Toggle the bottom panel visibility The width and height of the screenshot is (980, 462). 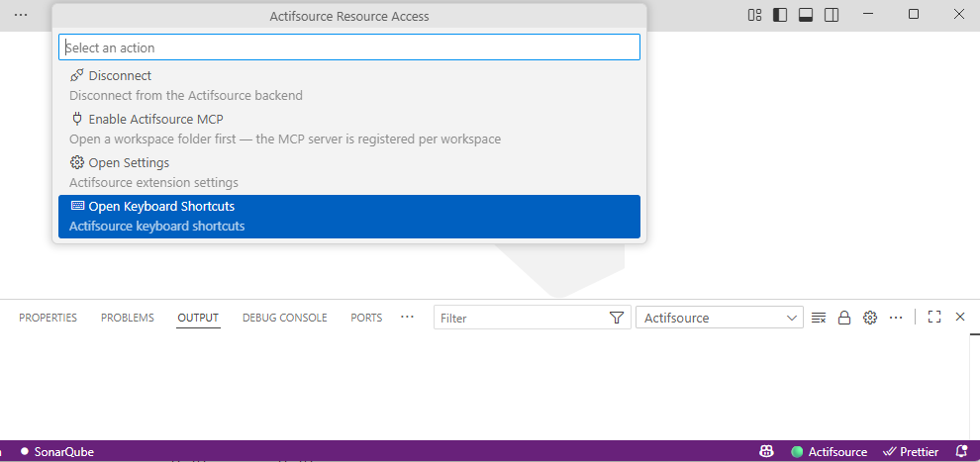click(x=806, y=15)
